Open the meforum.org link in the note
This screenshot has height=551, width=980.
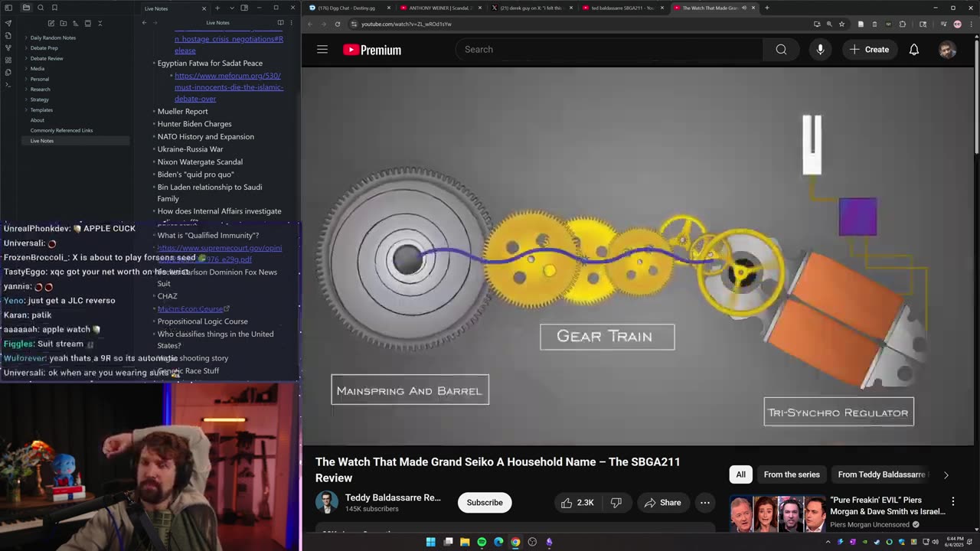point(229,87)
